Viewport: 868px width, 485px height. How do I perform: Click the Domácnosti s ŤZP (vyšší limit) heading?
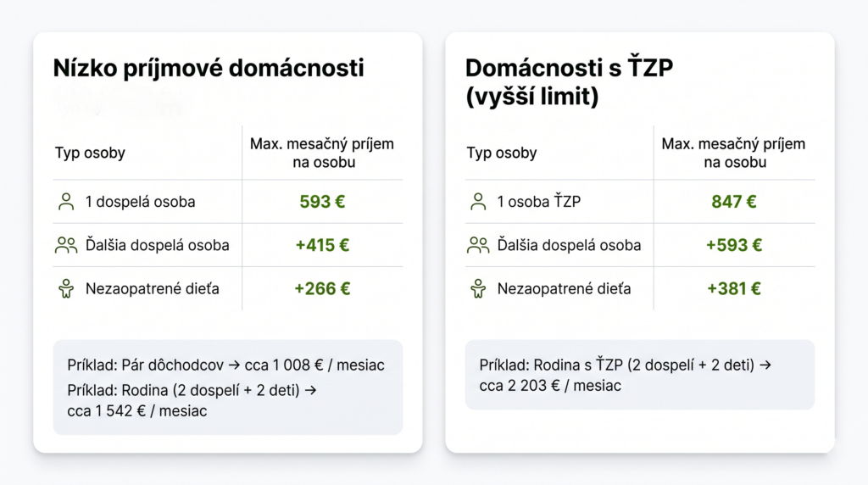tap(569, 82)
